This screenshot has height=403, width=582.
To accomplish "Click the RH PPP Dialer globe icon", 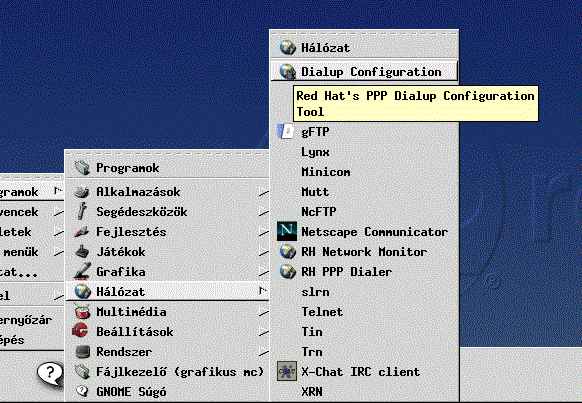I will click(x=287, y=272).
